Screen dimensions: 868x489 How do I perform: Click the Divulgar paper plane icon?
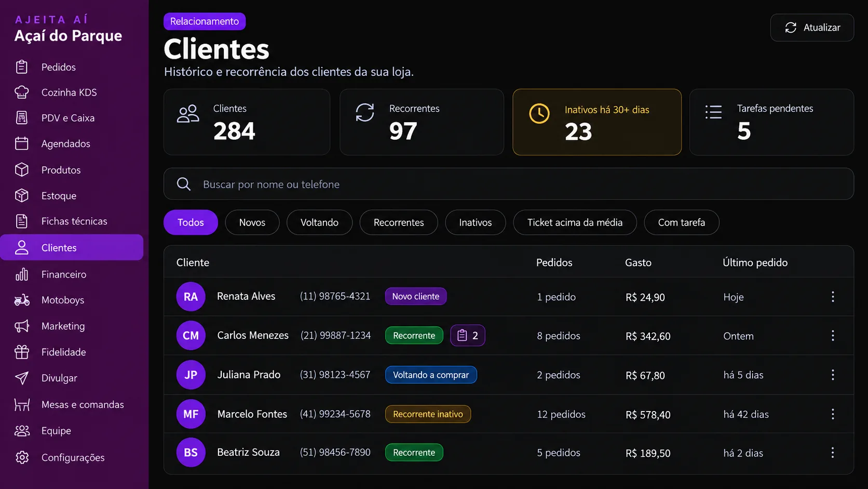(22, 378)
